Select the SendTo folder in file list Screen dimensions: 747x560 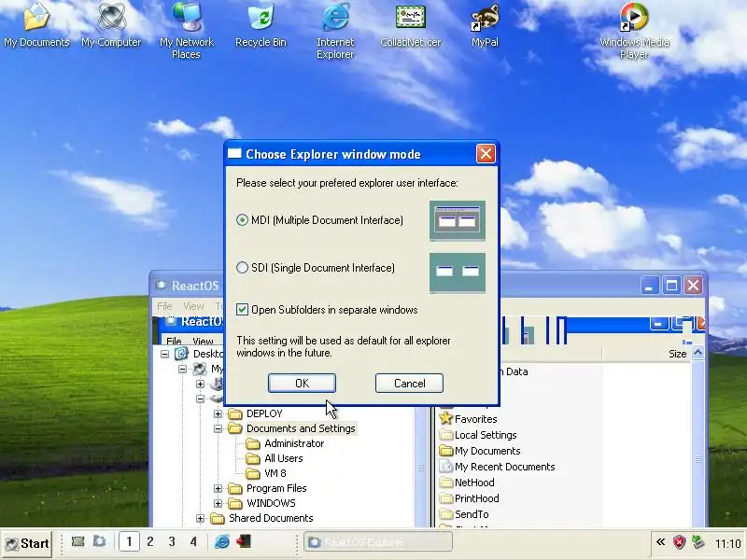(464, 514)
